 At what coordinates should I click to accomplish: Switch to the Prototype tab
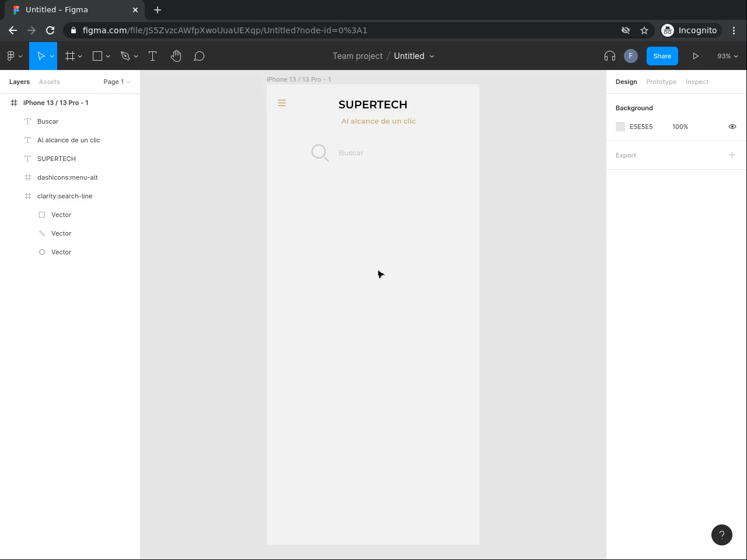(x=661, y=82)
